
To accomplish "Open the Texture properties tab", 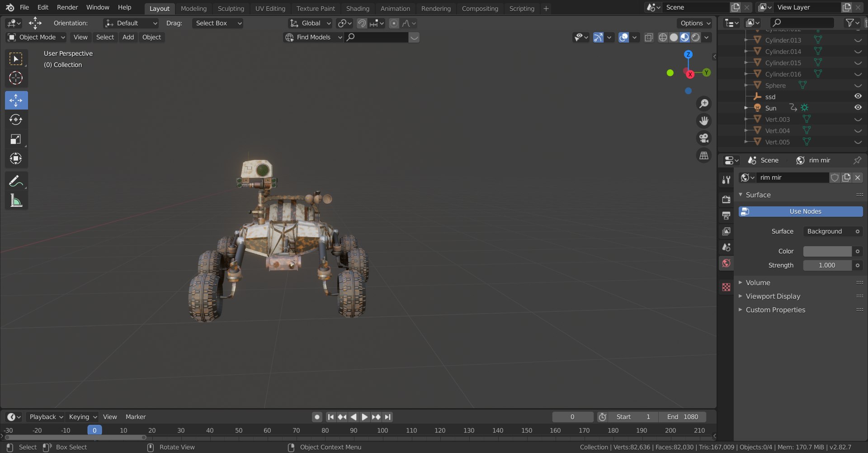I will pos(726,287).
